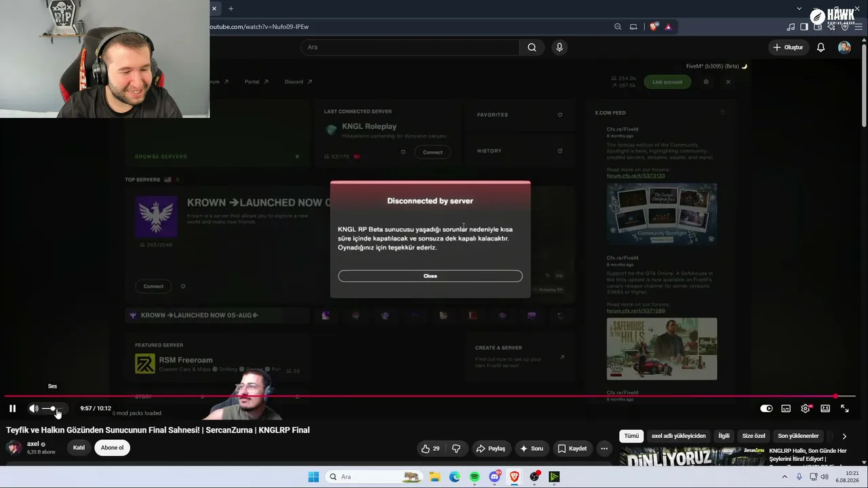Connect to KNGL Roleplay last server
Screen dimensions: 868x488
pyautogui.click(x=433, y=152)
